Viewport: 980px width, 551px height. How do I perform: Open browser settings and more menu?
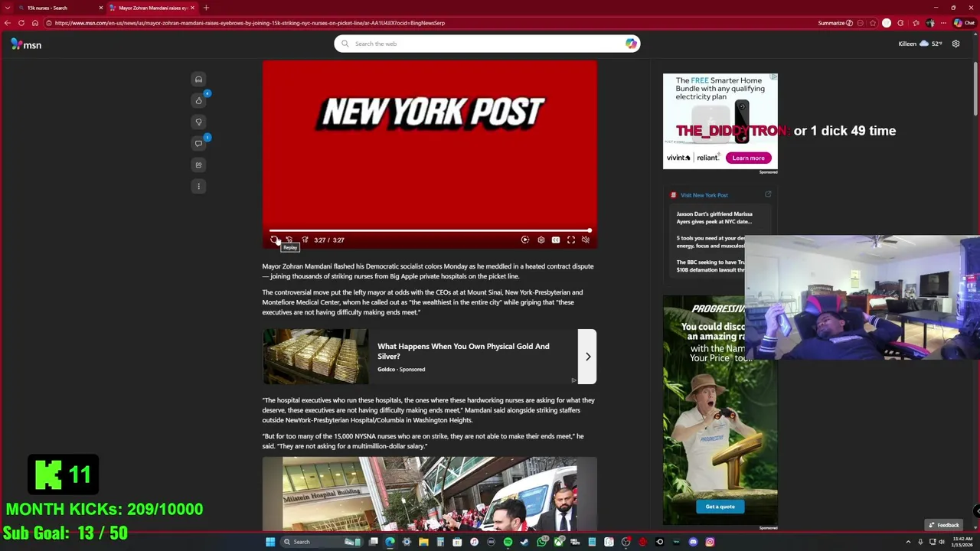(x=944, y=23)
